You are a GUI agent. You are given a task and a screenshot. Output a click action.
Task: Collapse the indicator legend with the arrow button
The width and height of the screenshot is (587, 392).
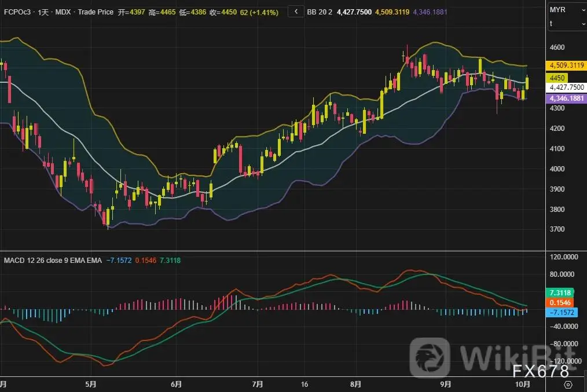click(x=296, y=12)
